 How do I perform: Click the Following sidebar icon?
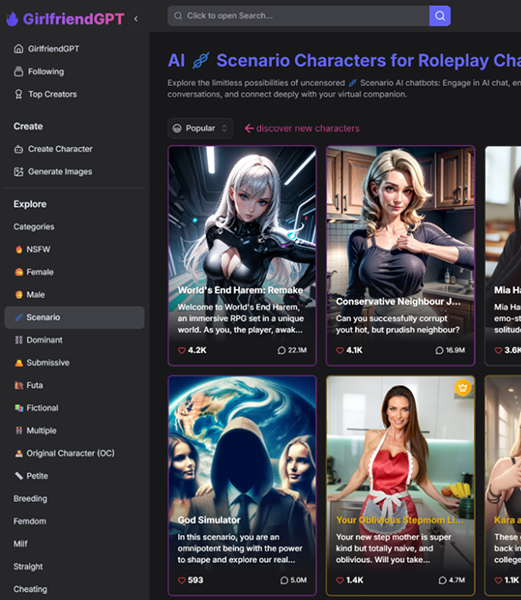(x=18, y=72)
